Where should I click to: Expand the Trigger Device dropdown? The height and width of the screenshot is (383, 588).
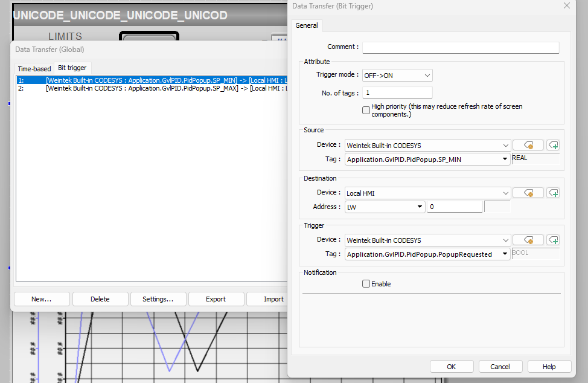pyautogui.click(x=427, y=240)
